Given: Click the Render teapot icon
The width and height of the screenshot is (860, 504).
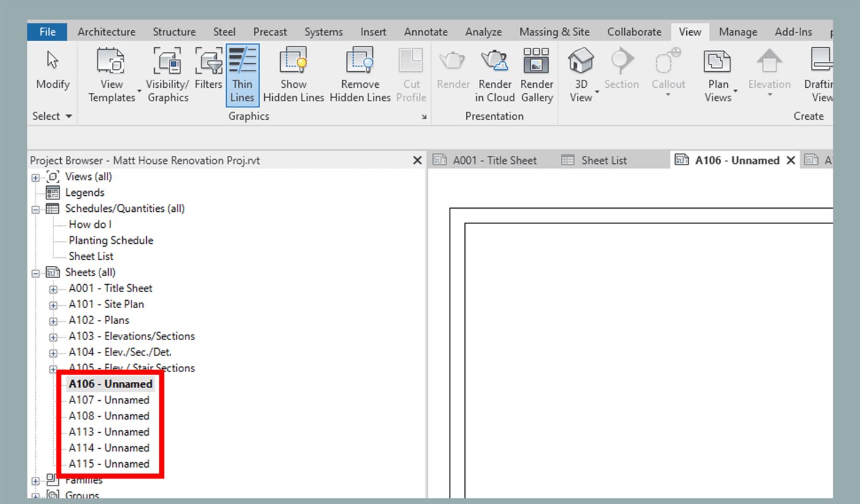Looking at the screenshot, I should [x=453, y=61].
